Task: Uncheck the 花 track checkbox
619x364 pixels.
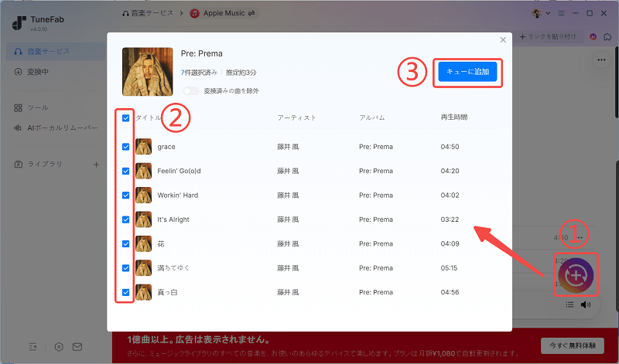Action: tap(126, 243)
